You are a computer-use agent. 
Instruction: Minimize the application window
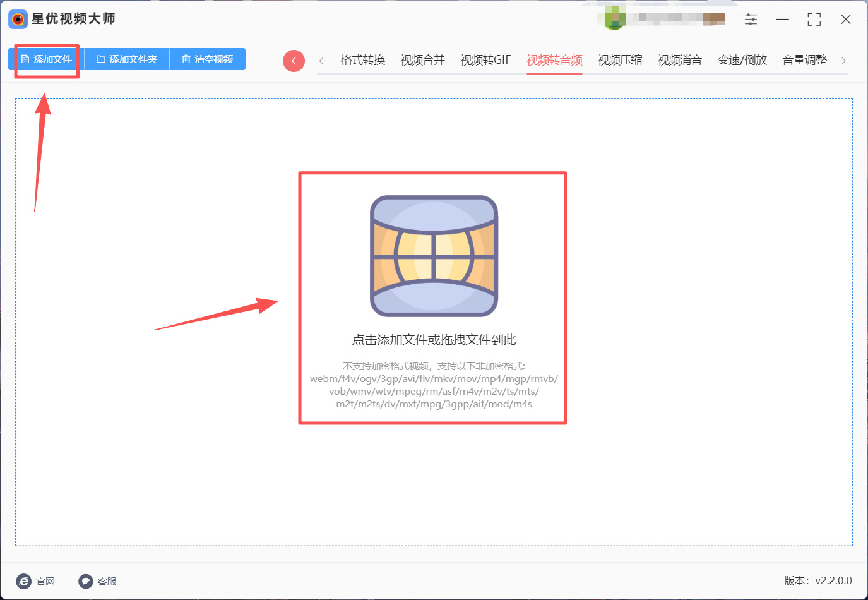click(x=783, y=20)
